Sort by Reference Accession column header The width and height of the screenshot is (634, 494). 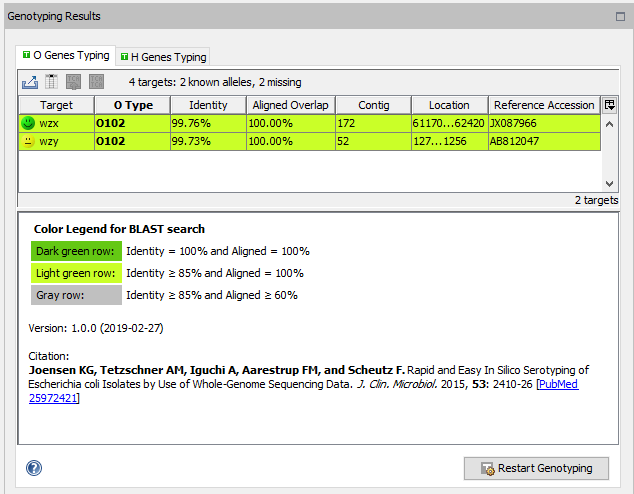click(x=543, y=105)
